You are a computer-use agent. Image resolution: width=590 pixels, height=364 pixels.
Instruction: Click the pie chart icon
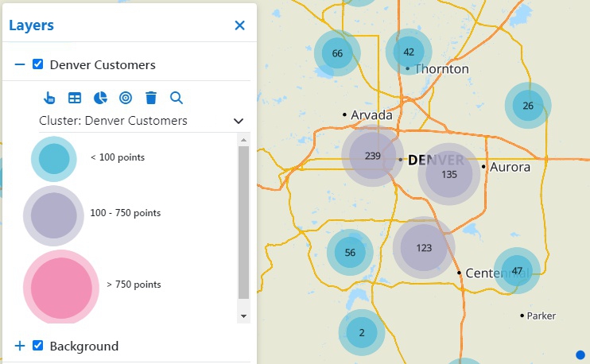tap(100, 98)
